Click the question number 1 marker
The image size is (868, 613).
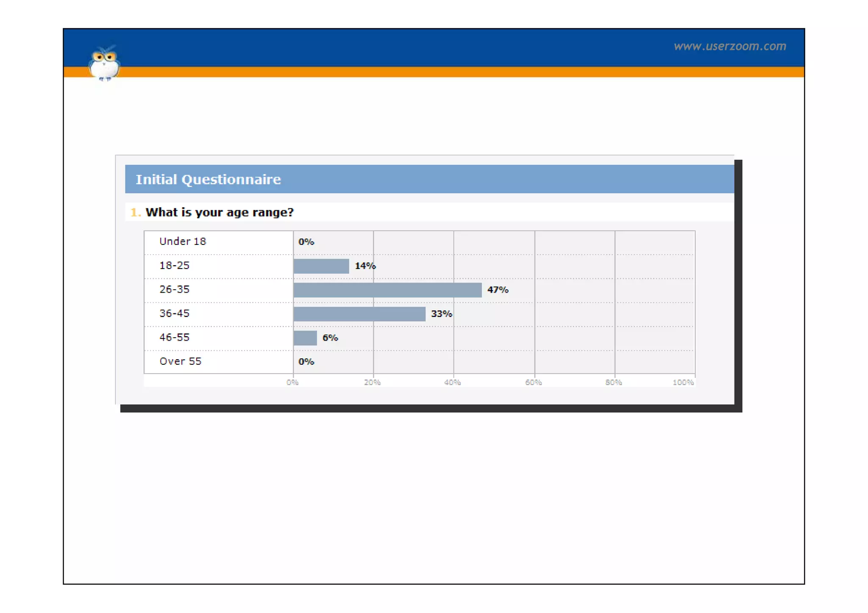pos(135,212)
